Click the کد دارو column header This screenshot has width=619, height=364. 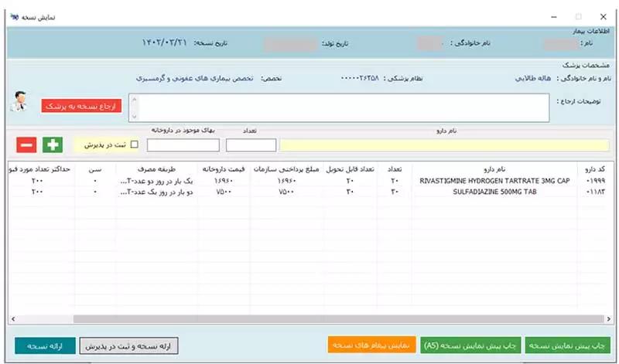[594, 169]
